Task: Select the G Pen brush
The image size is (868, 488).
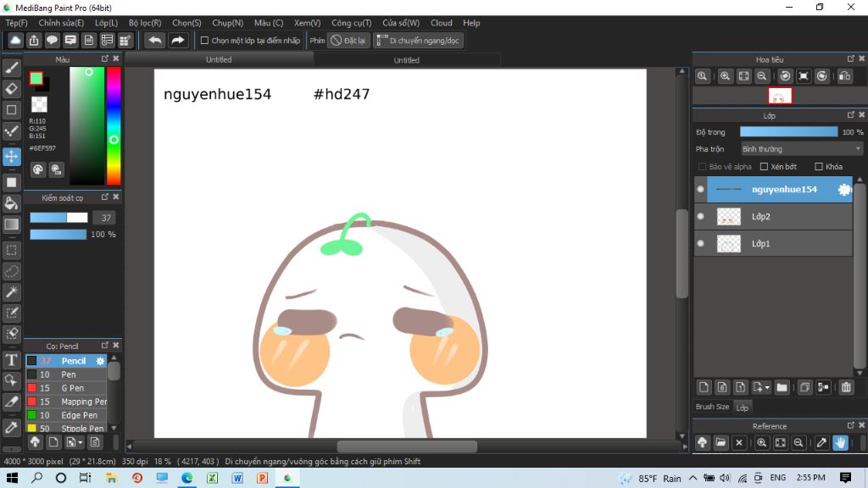Action: tap(66, 388)
